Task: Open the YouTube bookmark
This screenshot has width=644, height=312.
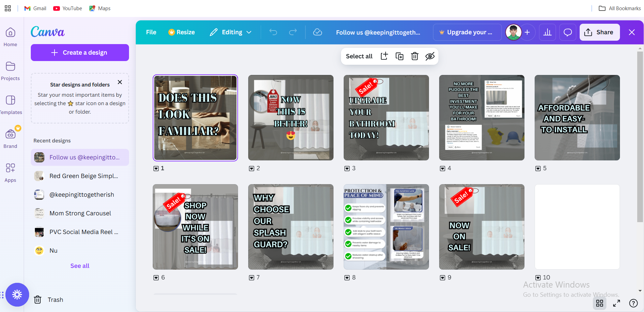Action: pyautogui.click(x=68, y=8)
